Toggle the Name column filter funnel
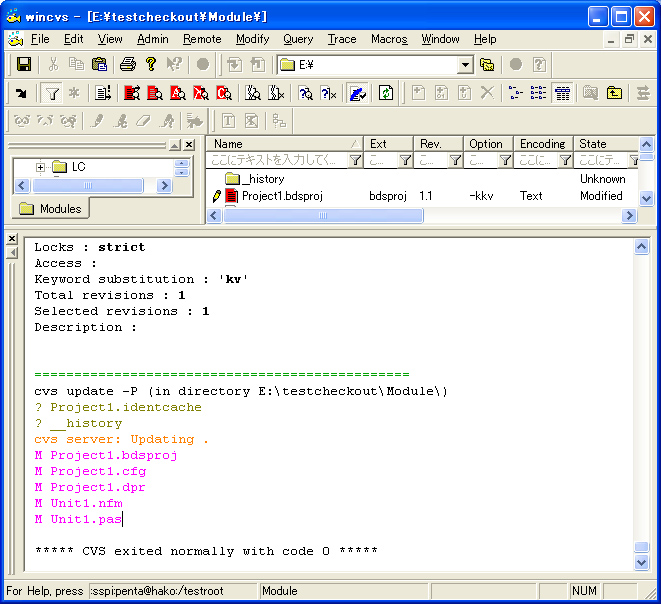 point(355,160)
